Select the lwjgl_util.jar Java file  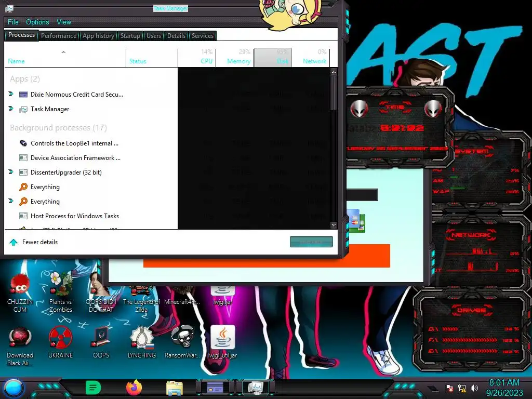222,343
